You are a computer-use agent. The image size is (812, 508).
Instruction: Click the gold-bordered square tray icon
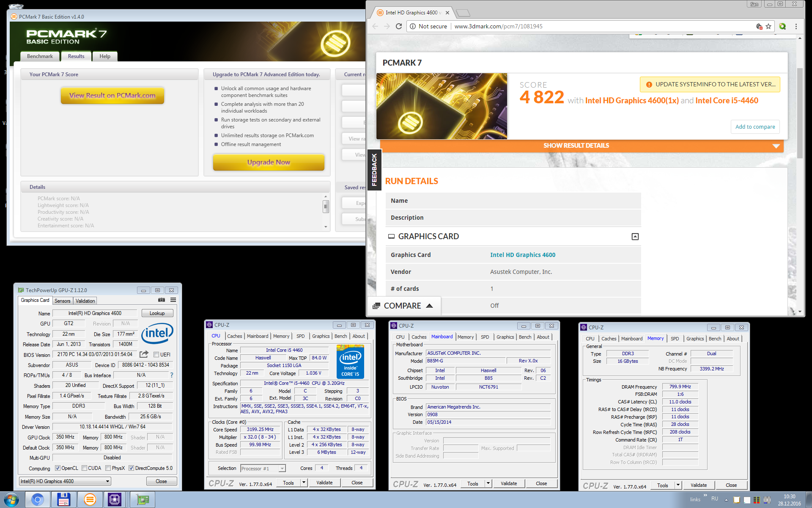pyautogui.click(x=737, y=500)
